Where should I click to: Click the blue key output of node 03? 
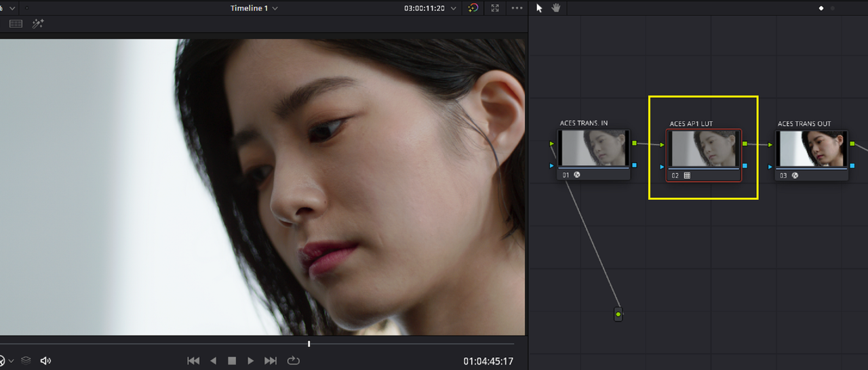(x=852, y=165)
